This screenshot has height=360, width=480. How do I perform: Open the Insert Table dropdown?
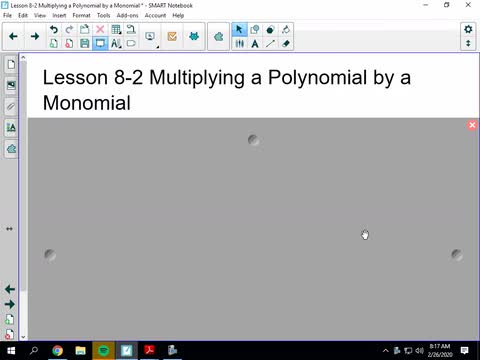tap(116, 30)
